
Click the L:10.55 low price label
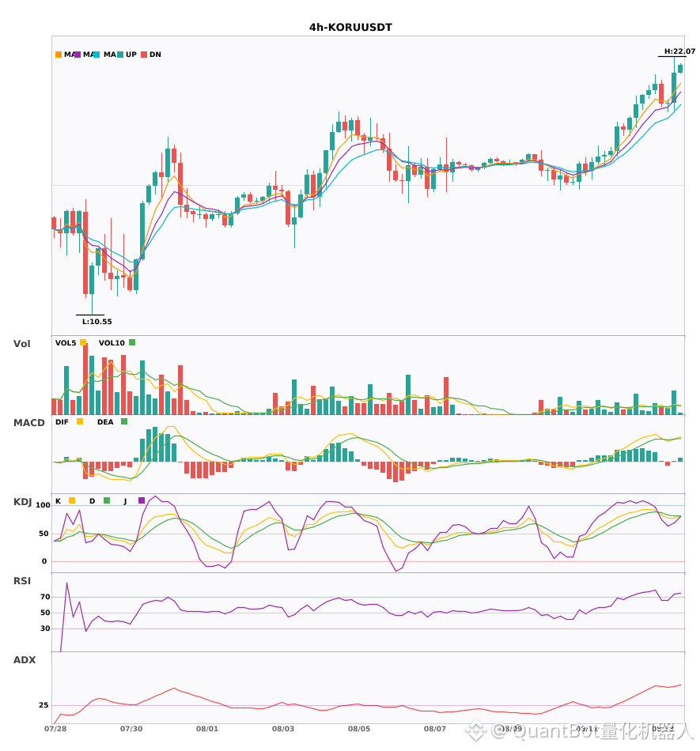[96, 322]
